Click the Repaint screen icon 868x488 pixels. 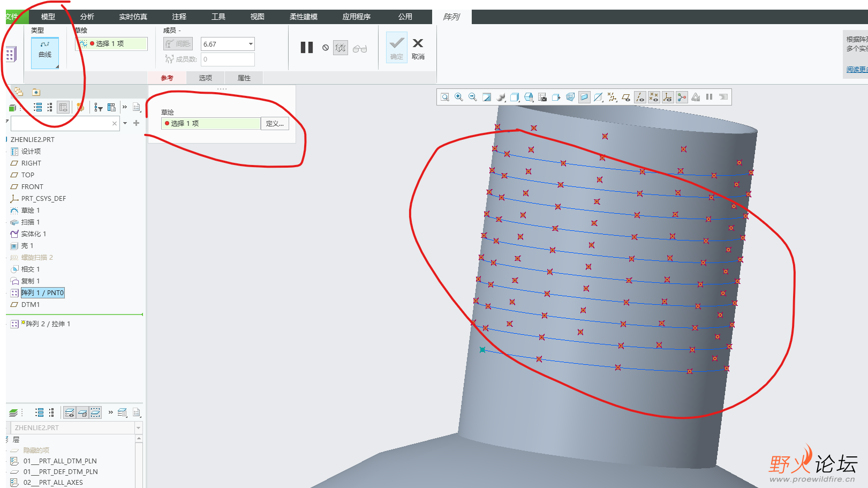[487, 97]
